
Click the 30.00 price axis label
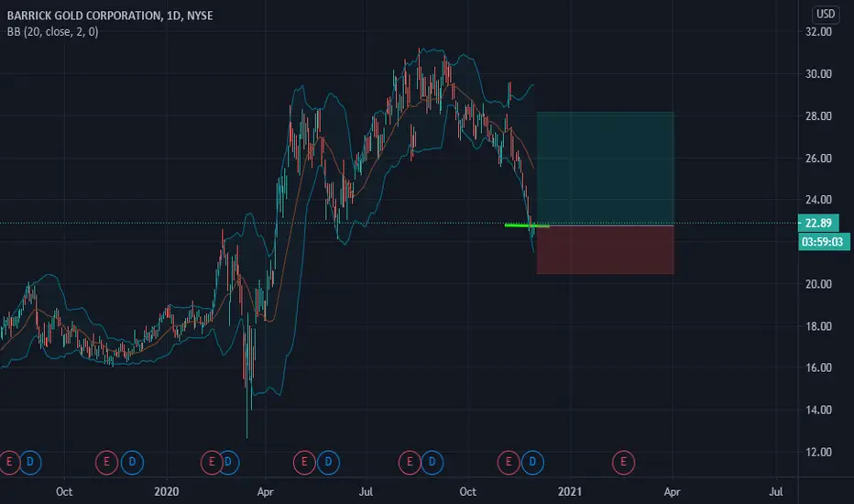pyautogui.click(x=818, y=73)
